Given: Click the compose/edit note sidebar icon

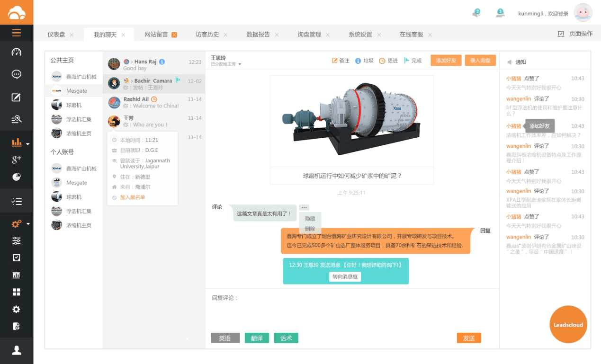Looking at the screenshot, I should [x=17, y=98].
